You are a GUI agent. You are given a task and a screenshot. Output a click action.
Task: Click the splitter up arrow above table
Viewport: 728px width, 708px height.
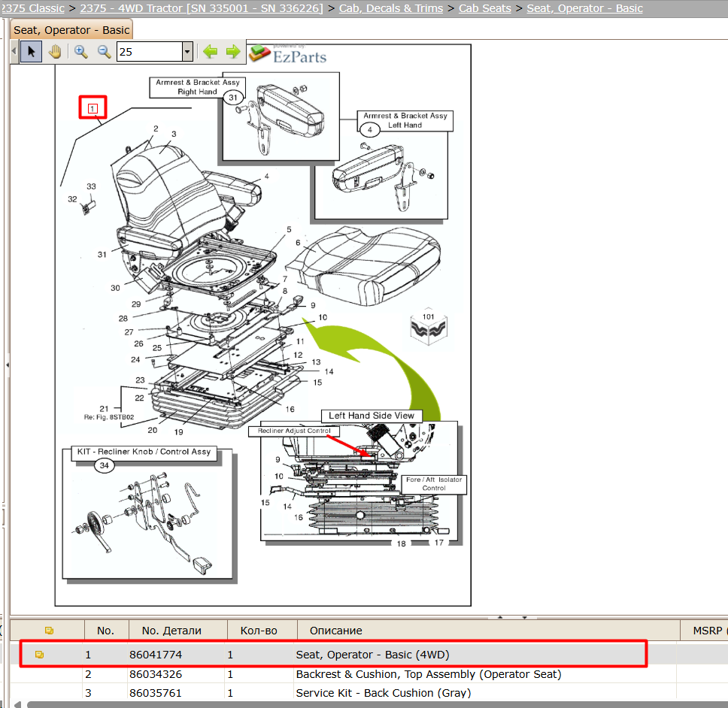pyautogui.click(x=500, y=618)
